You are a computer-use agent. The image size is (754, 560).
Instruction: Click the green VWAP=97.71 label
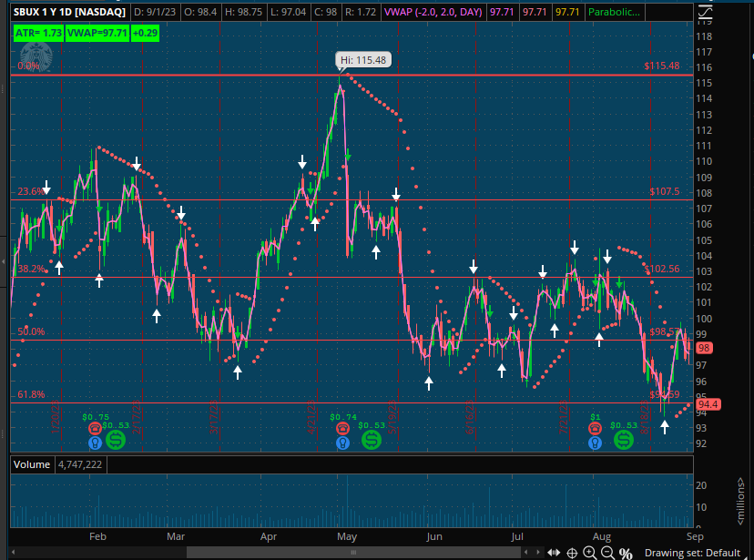click(x=97, y=33)
